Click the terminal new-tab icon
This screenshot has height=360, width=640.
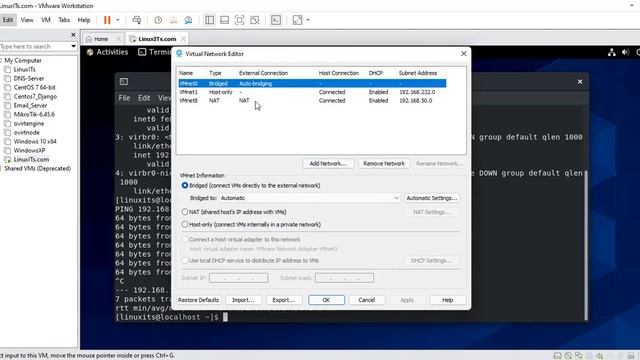tap(124, 82)
